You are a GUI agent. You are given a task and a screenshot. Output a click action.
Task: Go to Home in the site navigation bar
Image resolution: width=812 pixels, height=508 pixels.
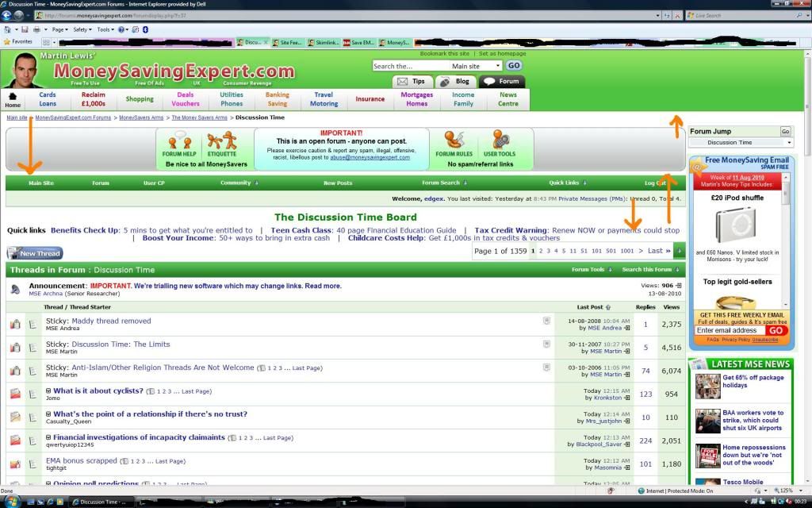[x=13, y=100]
